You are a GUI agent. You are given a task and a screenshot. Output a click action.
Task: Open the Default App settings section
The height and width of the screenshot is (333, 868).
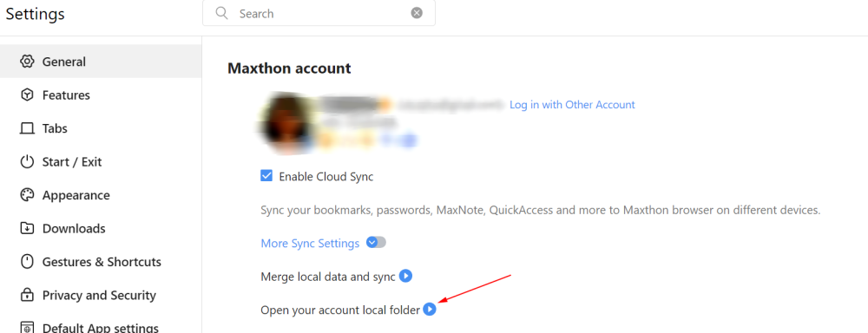pos(89,328)
